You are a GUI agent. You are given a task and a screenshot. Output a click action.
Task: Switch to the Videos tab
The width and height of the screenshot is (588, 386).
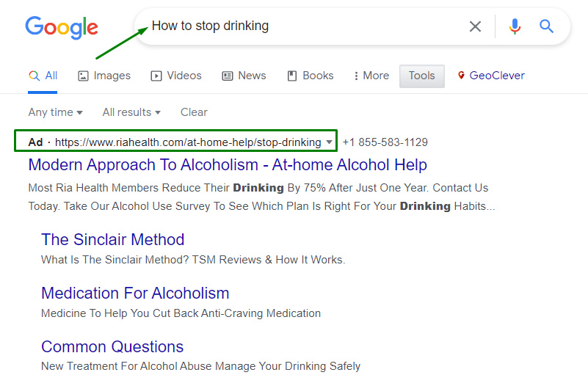tap(176, 76)
